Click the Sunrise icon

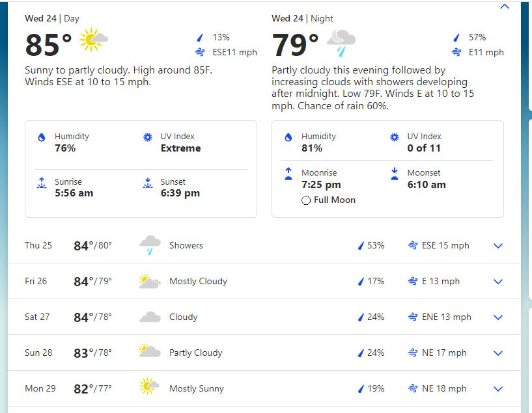click(x=42, y=183)
